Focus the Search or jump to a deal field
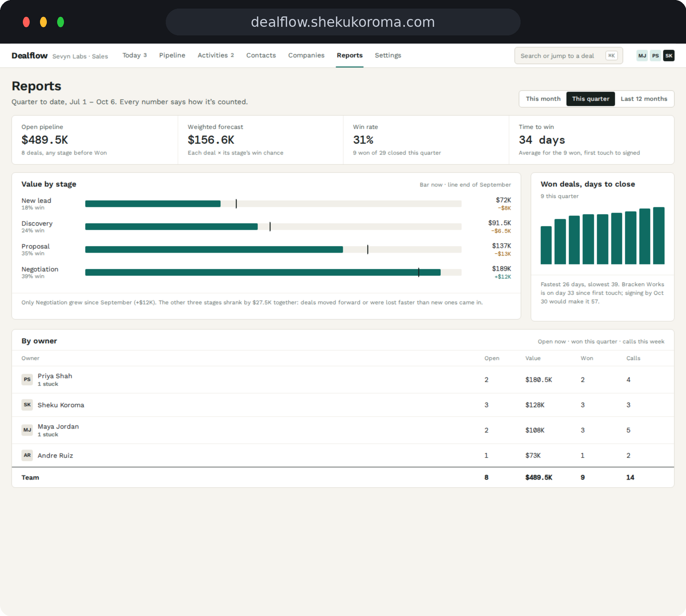The image size is (686, 616). click(x=568, y=56)
